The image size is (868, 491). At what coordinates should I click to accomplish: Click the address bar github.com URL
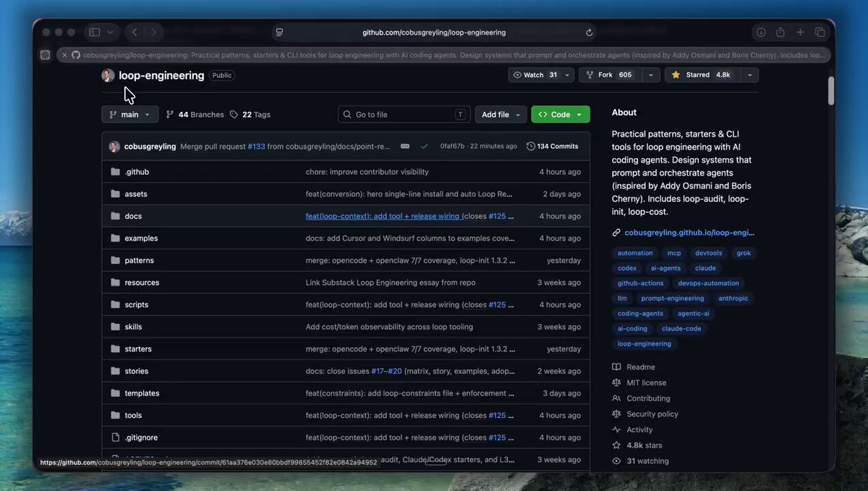(434, 33)
